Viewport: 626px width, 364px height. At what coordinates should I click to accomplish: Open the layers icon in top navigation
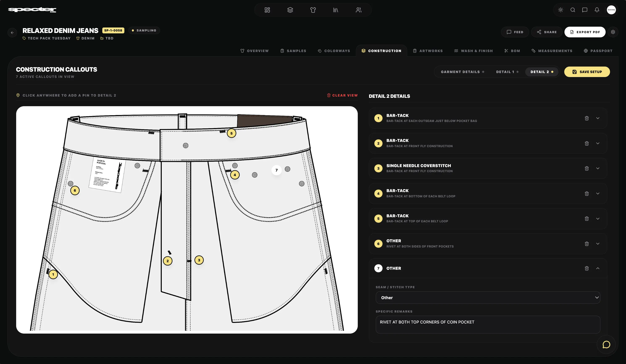[290, 10]
